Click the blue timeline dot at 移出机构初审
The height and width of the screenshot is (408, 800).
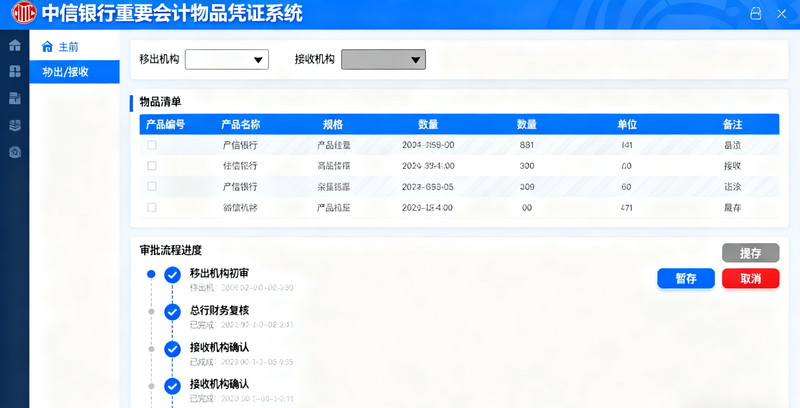click(x=151, y=274)
